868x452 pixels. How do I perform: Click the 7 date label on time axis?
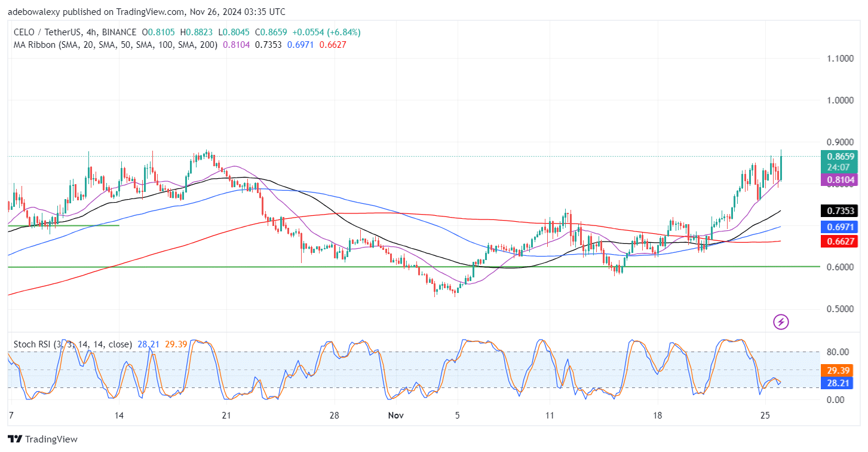[11, 415]
